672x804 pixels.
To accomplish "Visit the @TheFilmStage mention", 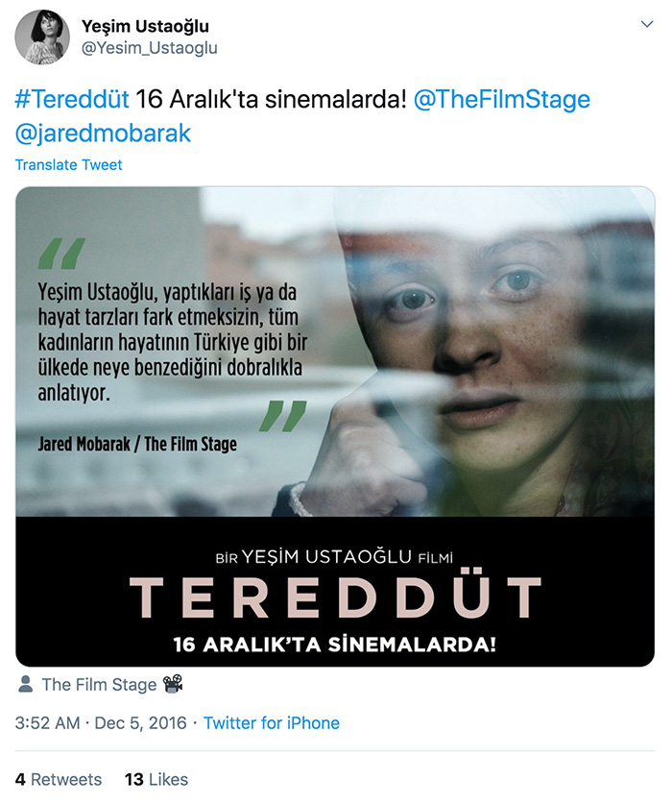I will 502,99.
